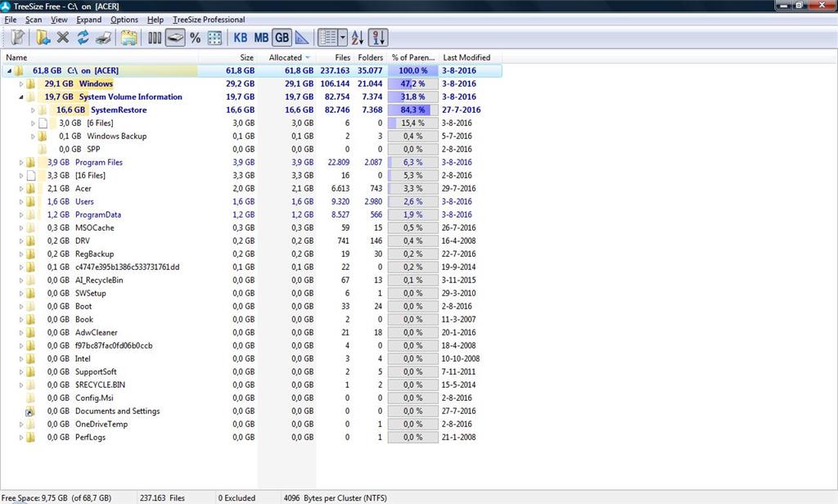Screen dimensions: 838x504
Task: Show sizes in MB
Action: (261, 38)
